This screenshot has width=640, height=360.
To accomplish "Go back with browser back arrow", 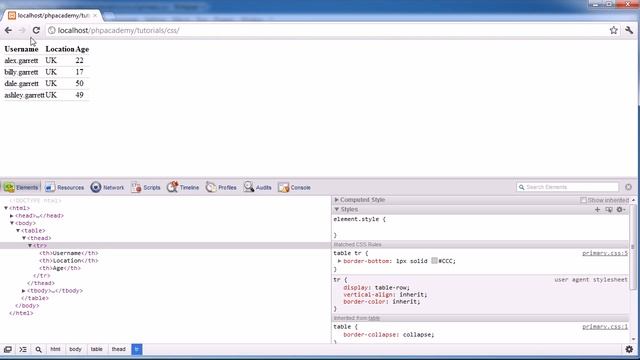I will (x=8, y=30).
